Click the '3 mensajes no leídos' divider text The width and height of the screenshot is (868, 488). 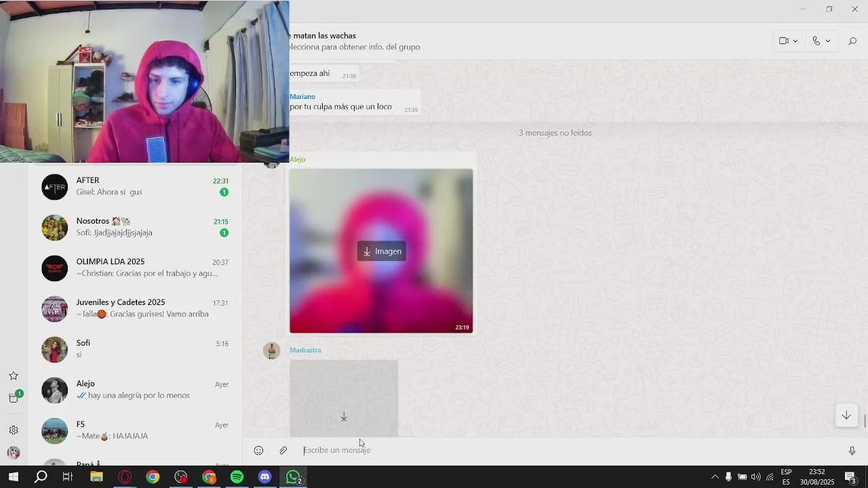pyautogui.click(x=555, y=133)
